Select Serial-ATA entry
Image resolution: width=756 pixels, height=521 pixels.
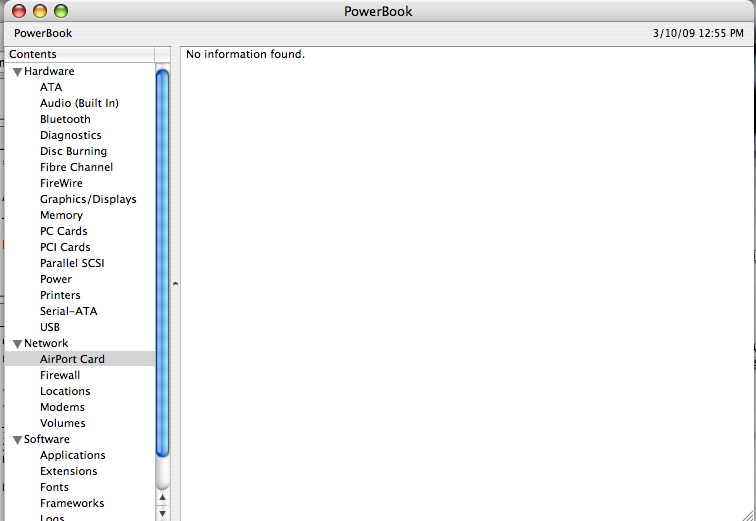(x=68, y=311)
